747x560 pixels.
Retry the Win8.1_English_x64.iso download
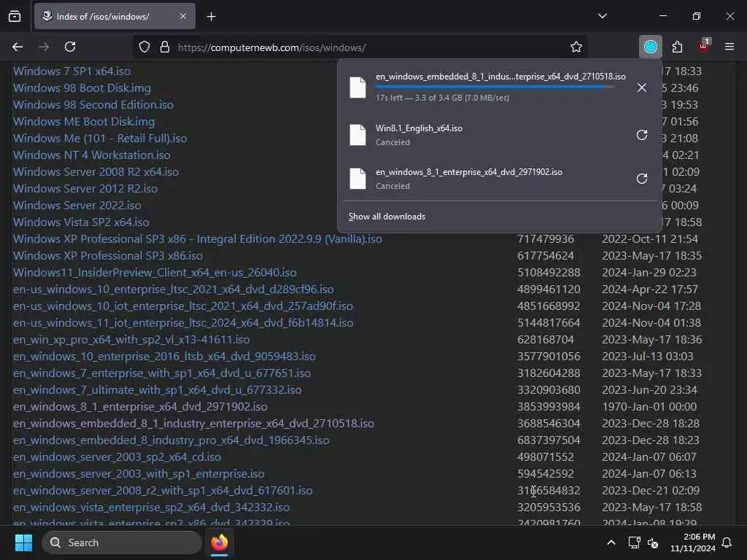click(x=642, y=135)
